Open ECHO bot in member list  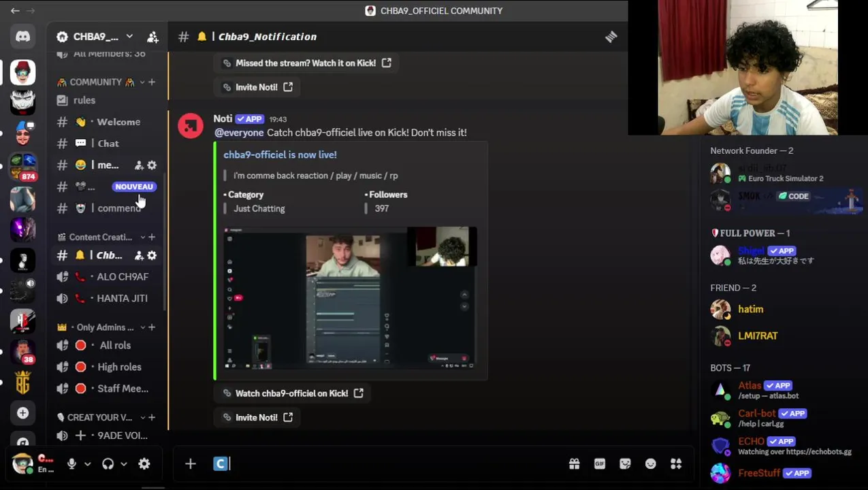(782, 446)
